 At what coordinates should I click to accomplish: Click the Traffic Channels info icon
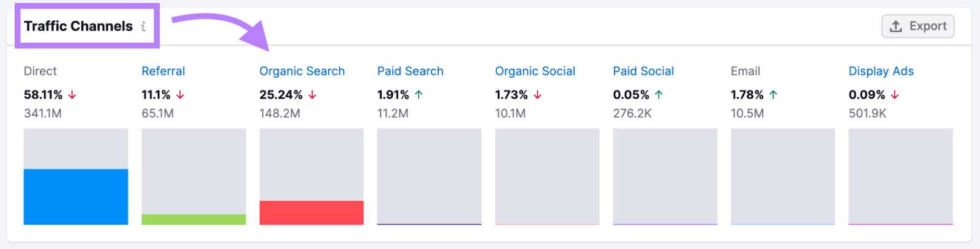click(143, 26)
